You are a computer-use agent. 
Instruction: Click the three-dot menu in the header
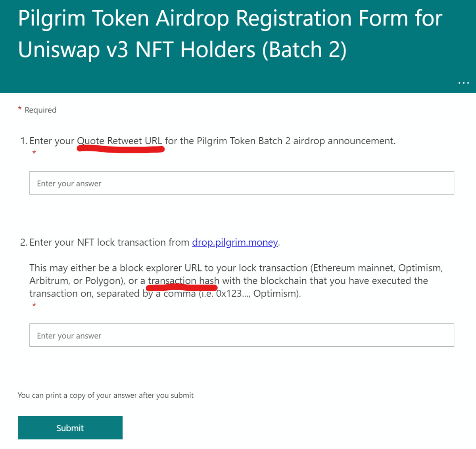point(463,82)
